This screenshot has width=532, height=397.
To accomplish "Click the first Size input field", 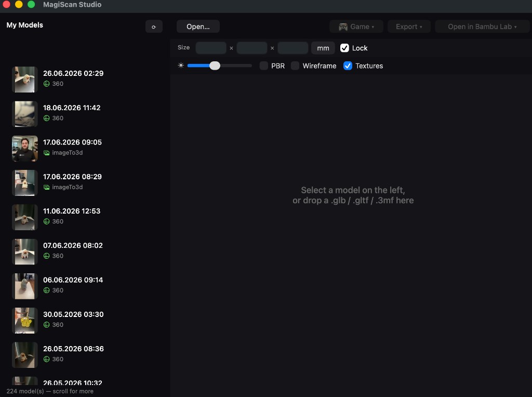I will click(211, 48).
